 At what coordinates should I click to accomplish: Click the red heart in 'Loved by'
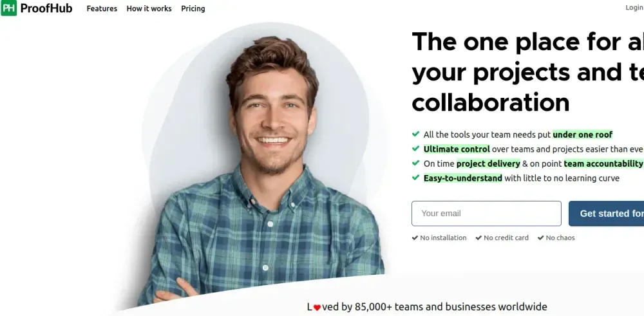pyautogui.click(x=317, y=308)
